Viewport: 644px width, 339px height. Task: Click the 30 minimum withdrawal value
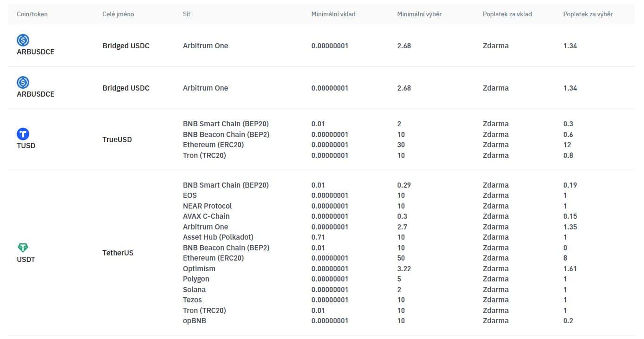click(401, 145)
